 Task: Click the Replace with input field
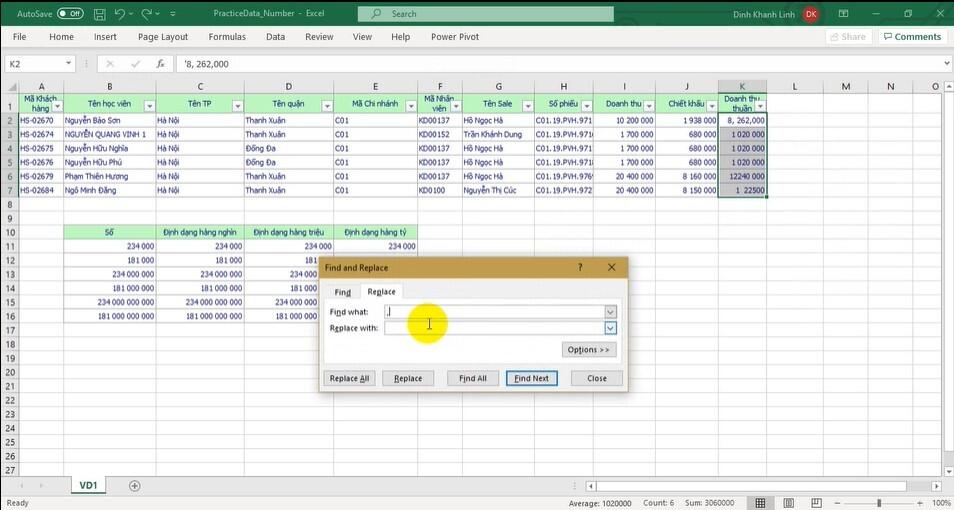coord(495,328)
